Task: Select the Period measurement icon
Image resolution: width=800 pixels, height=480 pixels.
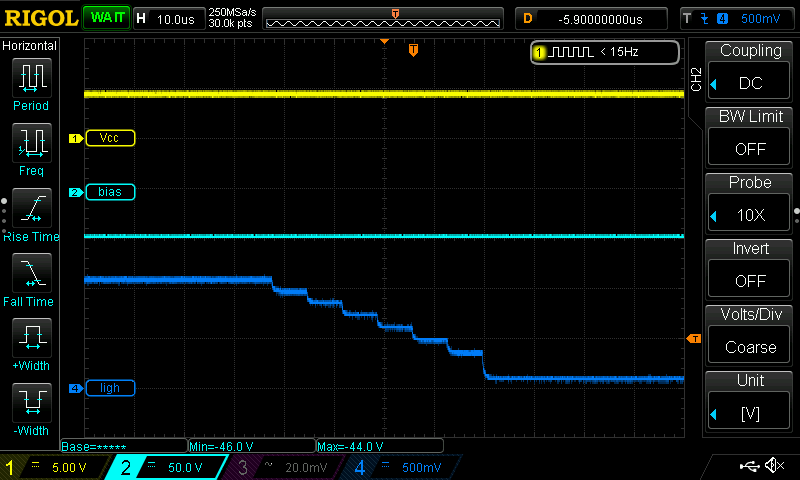Action: coord(32,78)
